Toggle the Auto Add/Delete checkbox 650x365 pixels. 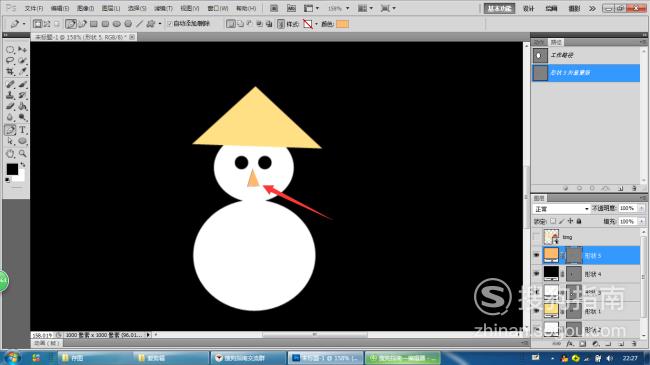pos(170,24)
